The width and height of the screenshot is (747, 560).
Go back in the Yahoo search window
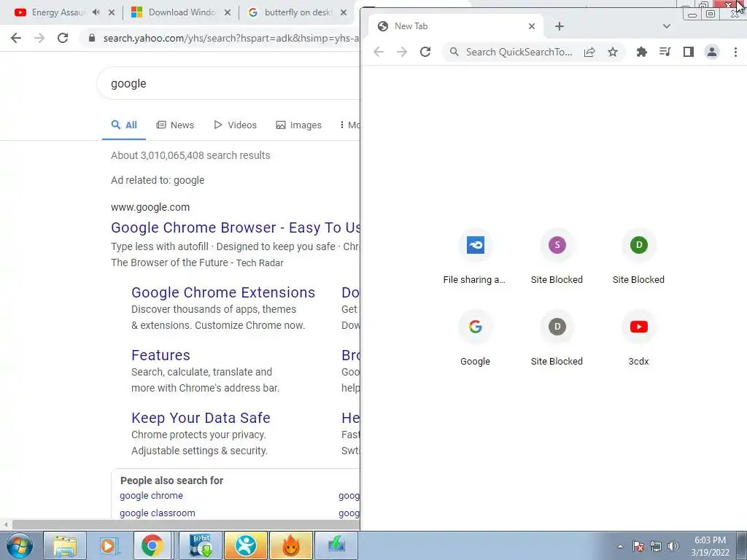point(16,38)
